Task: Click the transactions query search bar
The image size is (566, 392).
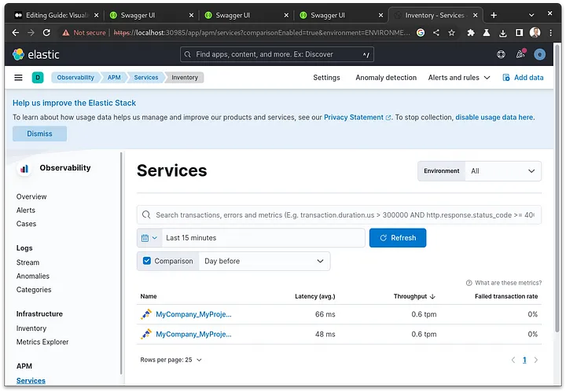Action: pyautogui.click(x=339, y=215)
